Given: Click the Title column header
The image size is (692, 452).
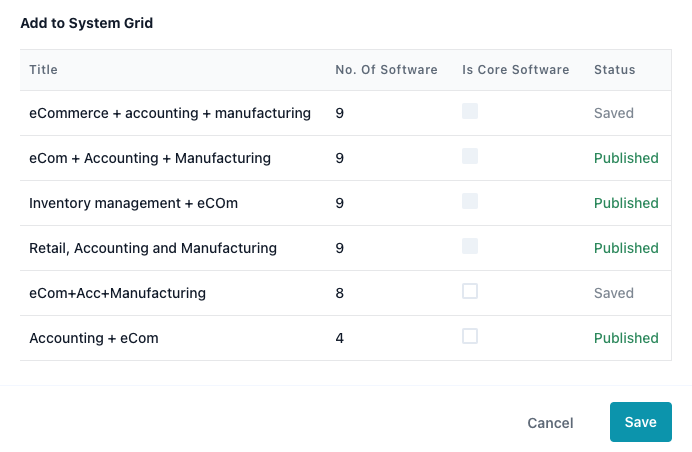Looking at the screenshot, I should click(44, 70).
